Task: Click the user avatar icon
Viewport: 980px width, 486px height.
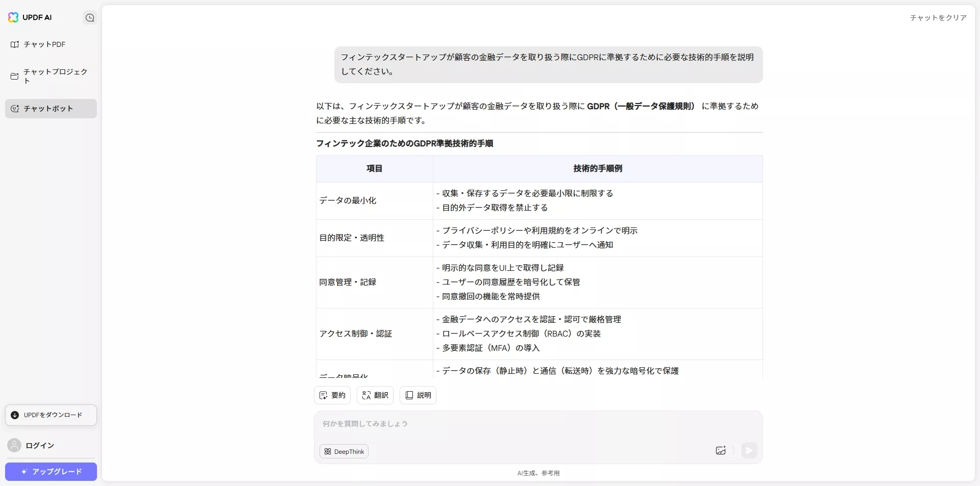Action: 14,445
